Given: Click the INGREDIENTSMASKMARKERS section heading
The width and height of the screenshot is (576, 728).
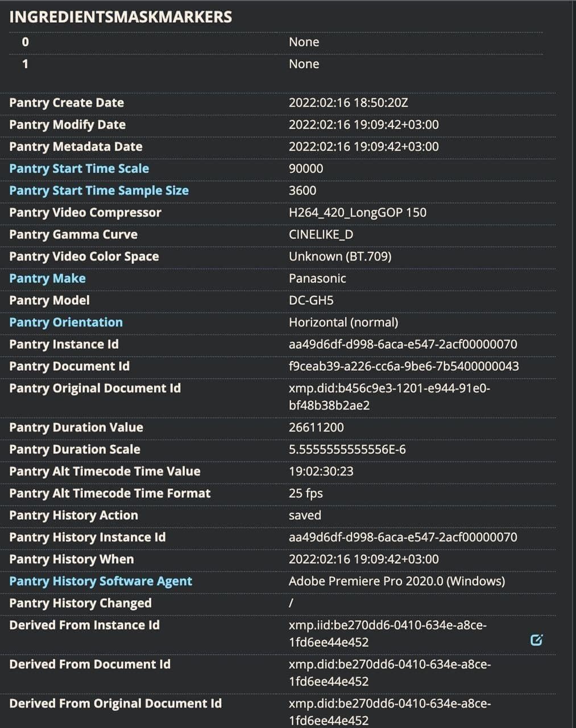Looking at the screenshot, I should [121, 16].
